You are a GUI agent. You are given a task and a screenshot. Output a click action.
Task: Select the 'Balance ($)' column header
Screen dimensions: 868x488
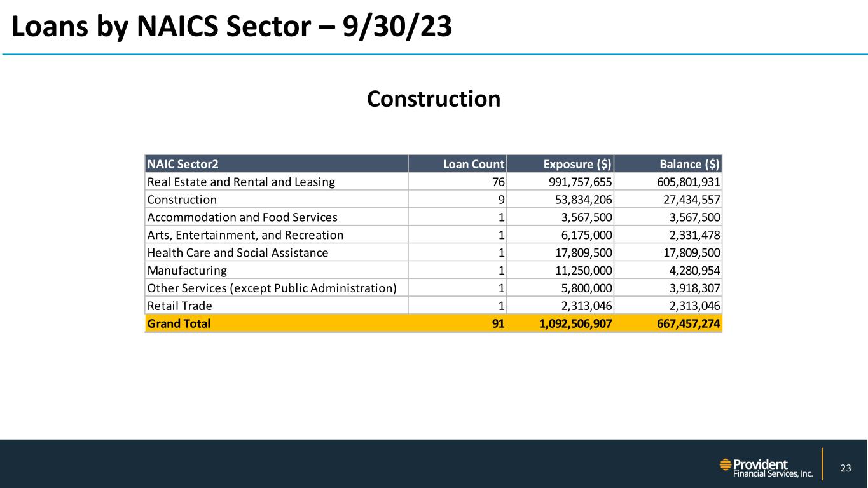point(689,164)
